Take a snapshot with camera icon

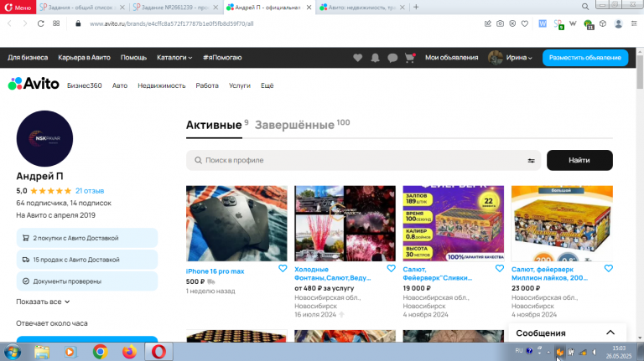500,23
